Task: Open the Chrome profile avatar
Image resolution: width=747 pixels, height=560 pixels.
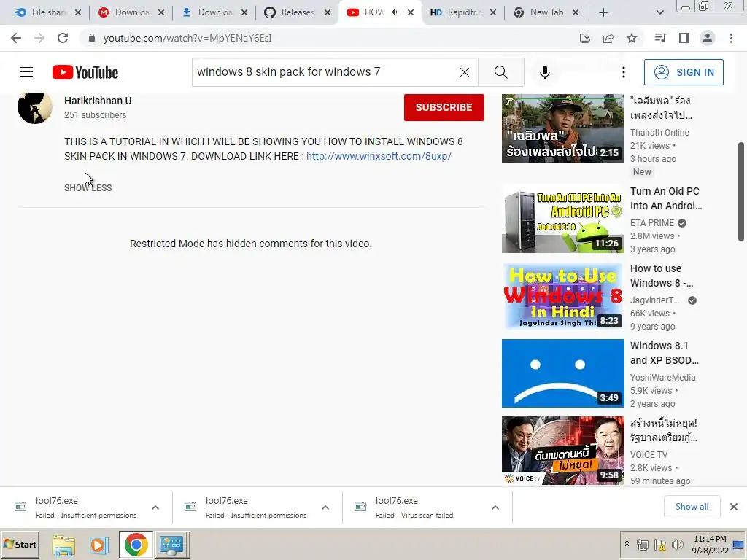Action: pyautogui.click(x=708, y=38)
